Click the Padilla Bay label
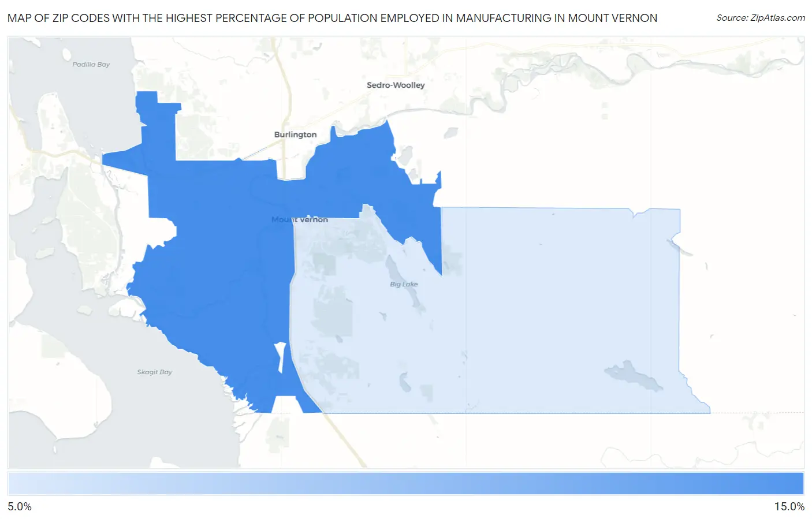812x519 pixels. 91,65
